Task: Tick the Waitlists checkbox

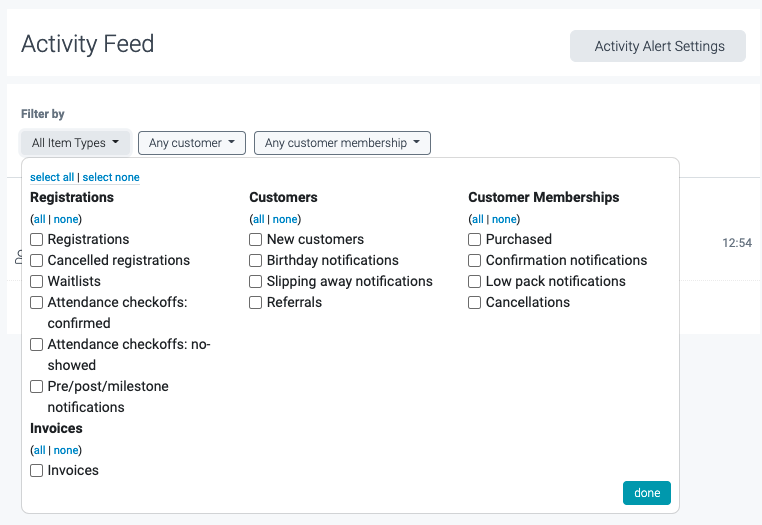Action: (x=37, y=282)
